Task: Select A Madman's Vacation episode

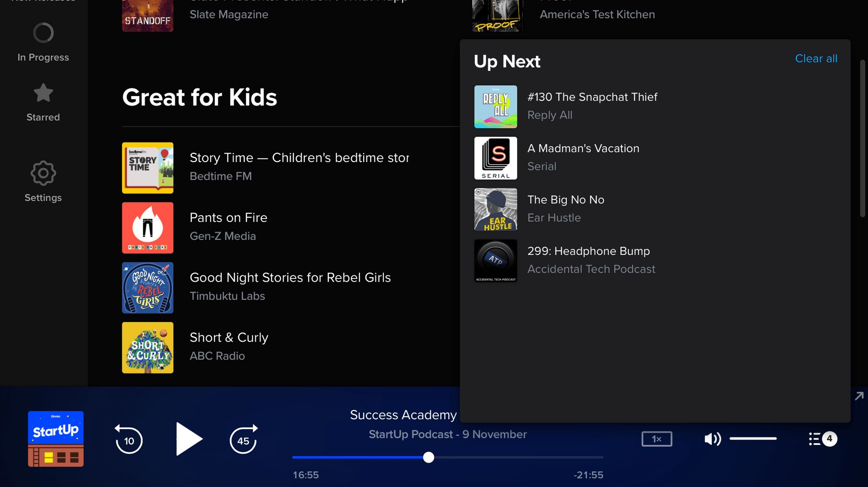Action: tap(583, 148)
